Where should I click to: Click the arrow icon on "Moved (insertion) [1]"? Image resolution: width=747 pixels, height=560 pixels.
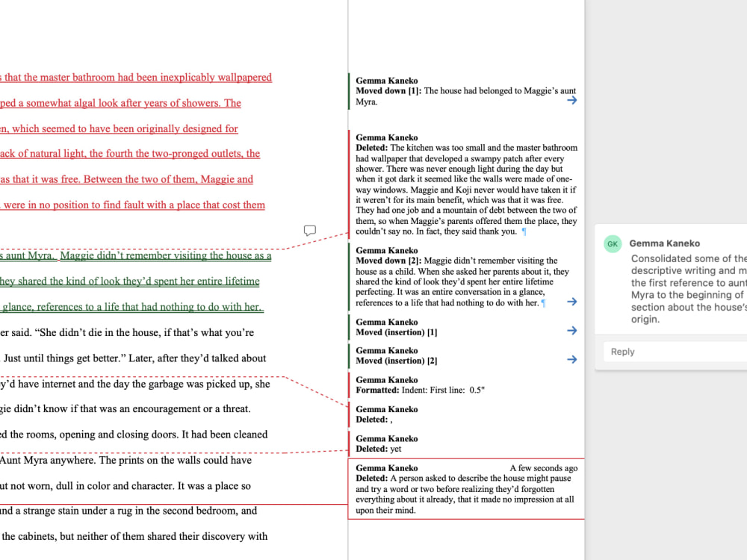[571, 330]
